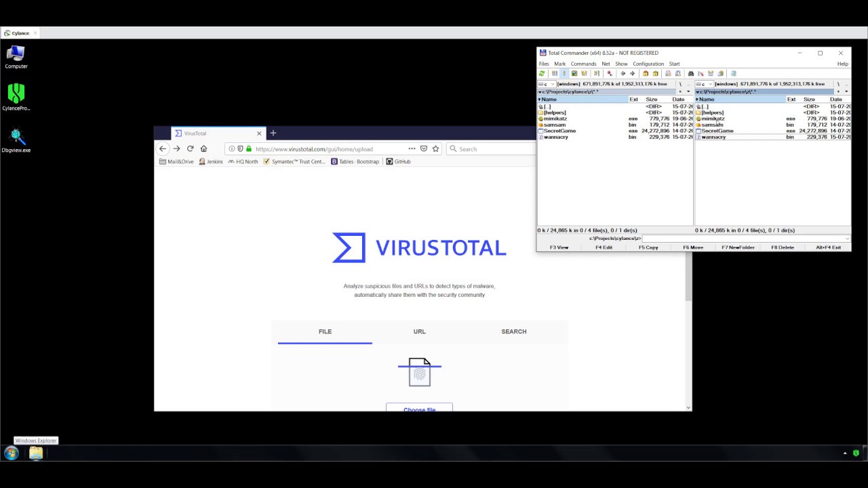Viewport: 868px width, 488px height.
Task: Select the VirusTotal browser tab
Action: (x=218, y=134)
